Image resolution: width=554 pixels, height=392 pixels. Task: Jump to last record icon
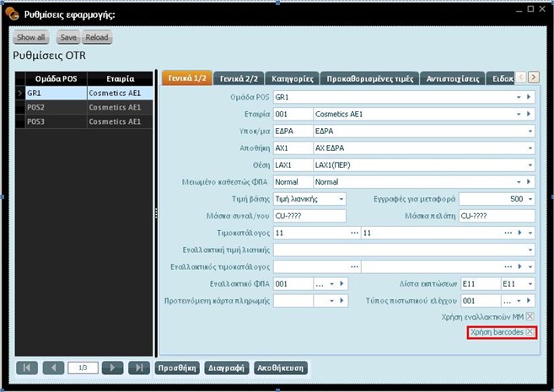[x=139, y=368]
